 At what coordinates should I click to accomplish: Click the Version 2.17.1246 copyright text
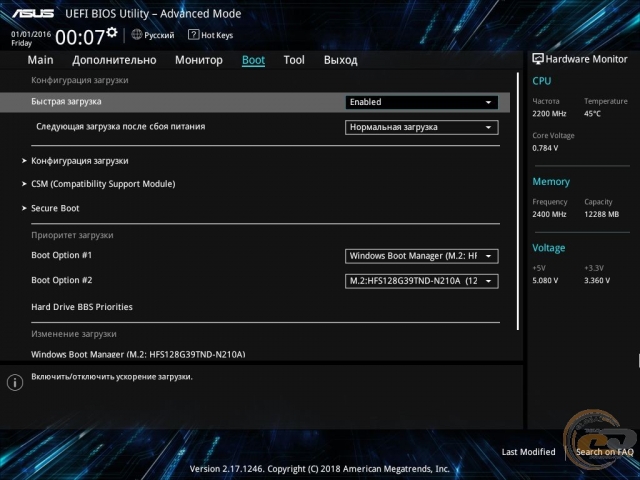click(320, 469)
